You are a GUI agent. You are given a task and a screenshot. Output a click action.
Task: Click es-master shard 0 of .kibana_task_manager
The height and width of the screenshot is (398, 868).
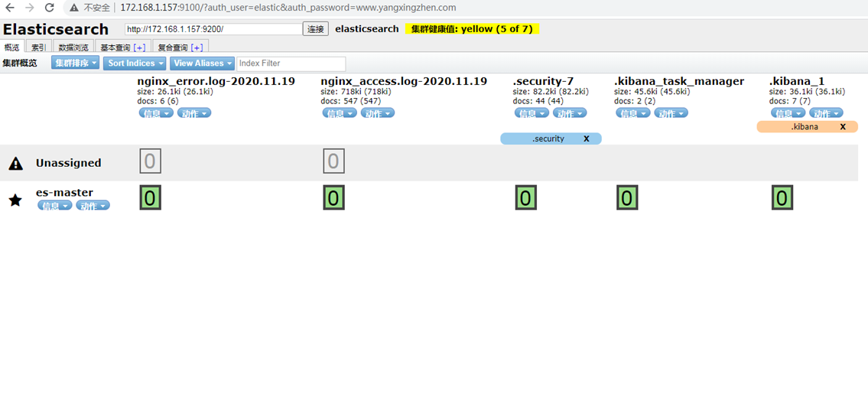(x=627, y=198)
